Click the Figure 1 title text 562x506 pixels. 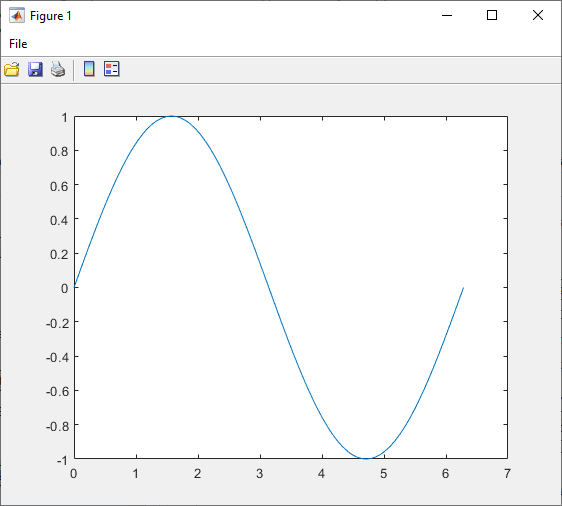pyautogui.click(x=51, y=16)
